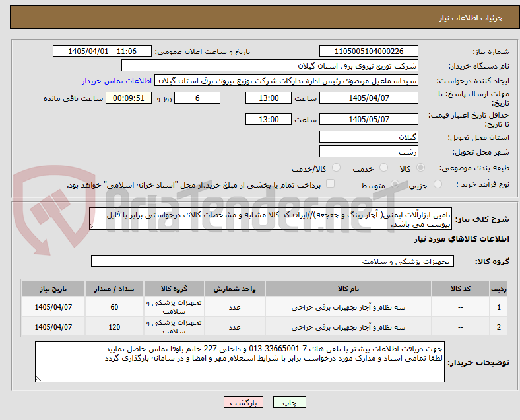Click the need date cell in row 1
This screenshot has width=520, height=420.
(53, 307)
